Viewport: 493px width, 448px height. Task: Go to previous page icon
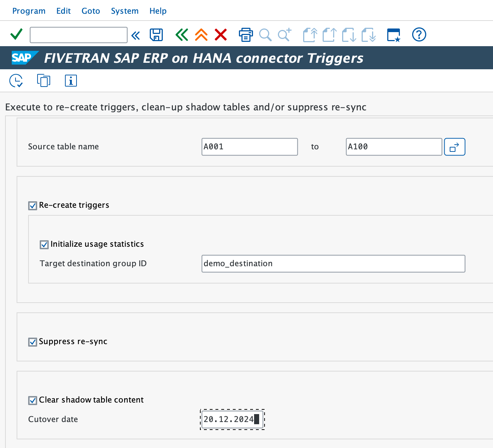(x=330, y=35)
